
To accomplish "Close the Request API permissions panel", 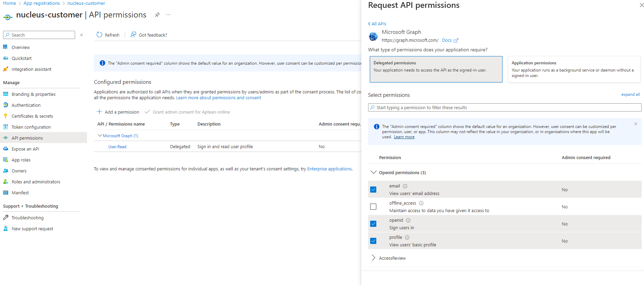I will pyautogui.click(x=641, y=5).
